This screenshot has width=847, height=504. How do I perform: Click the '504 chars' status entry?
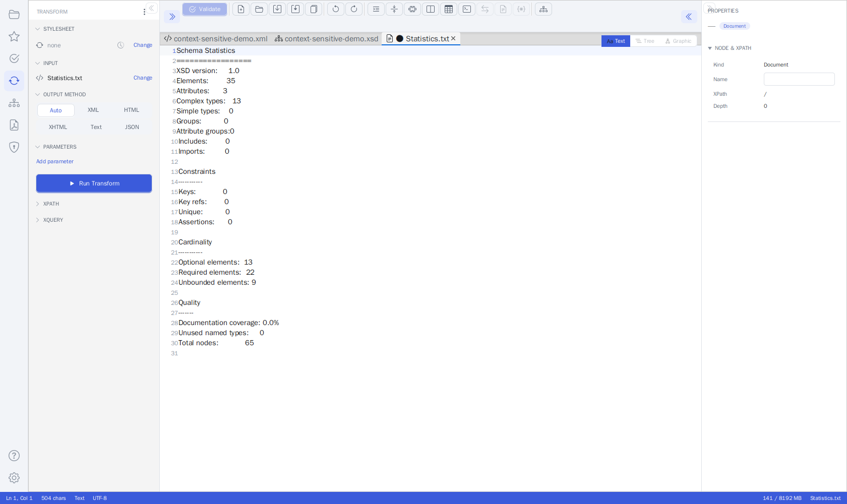tap(53, 498)
